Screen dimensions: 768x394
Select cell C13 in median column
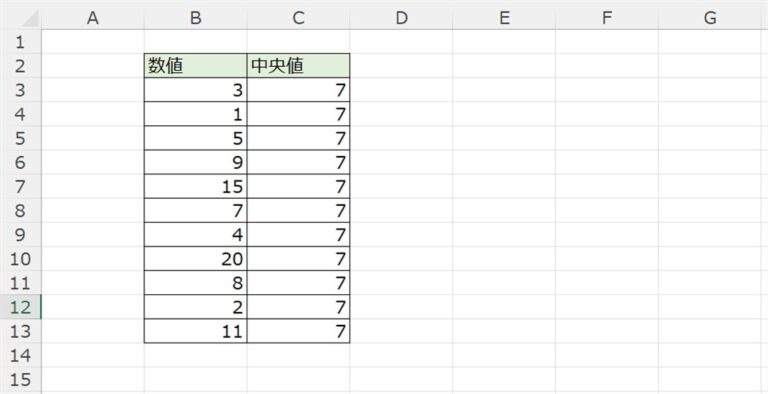pyautogui.click(x=299, y=331)
